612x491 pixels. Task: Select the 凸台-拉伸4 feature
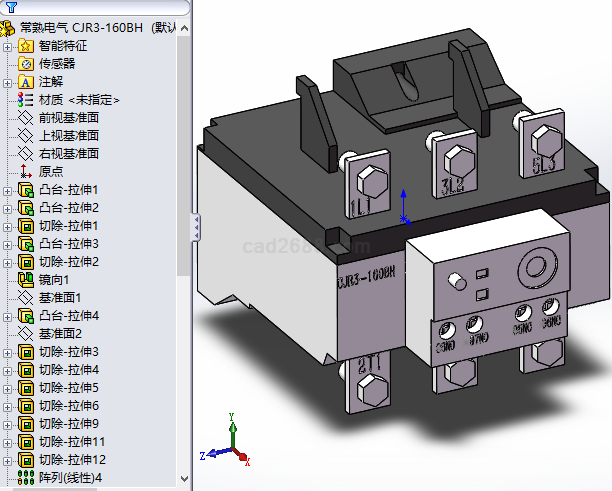[x=68, y=316]
